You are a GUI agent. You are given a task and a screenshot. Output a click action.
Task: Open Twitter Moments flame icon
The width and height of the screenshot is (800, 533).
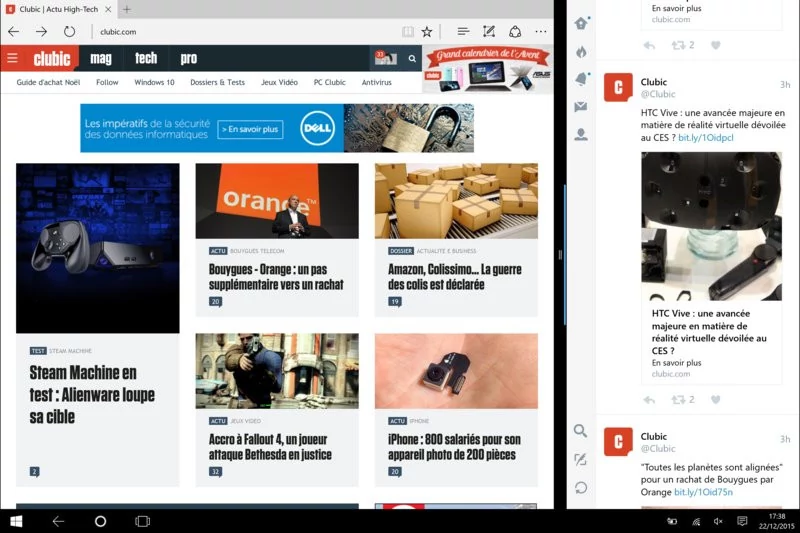pos(581,52)
